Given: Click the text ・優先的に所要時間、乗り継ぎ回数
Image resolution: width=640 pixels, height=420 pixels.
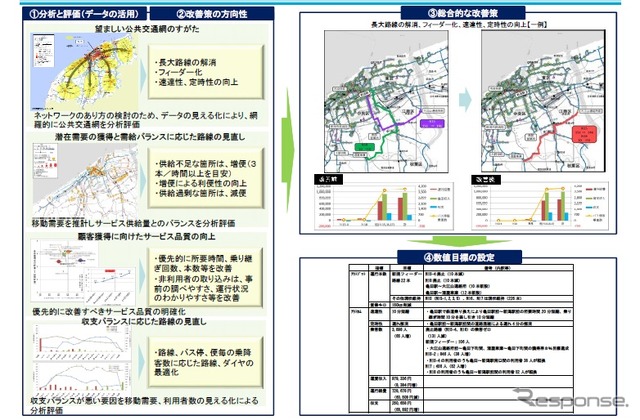Looking at the screenshot, I should tap(204, 263).
